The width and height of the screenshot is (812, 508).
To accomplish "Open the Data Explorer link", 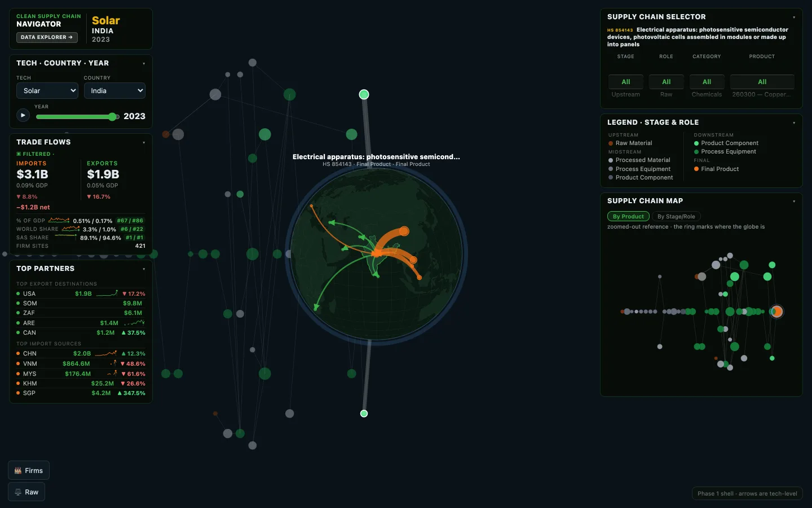I will pyautogui.click(x=47, y=37).
